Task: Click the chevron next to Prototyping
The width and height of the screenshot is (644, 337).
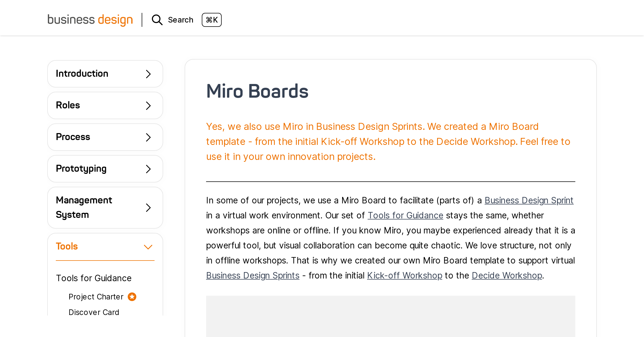Action: pos(148,169)
